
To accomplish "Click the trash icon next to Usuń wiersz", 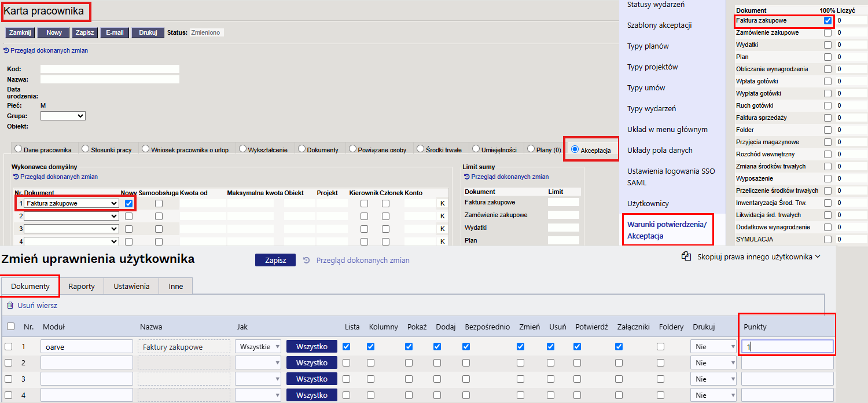I will 10,305.
